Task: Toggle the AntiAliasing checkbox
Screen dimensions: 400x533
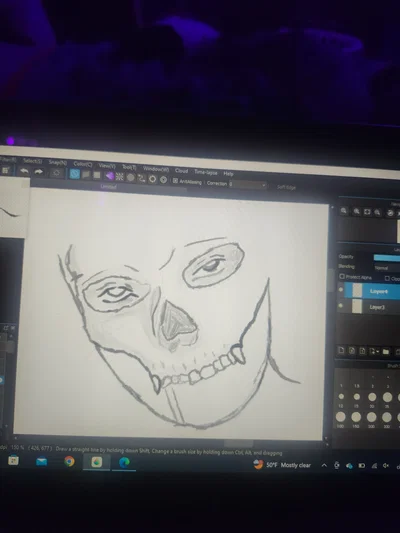Action: tap(175, 180)
